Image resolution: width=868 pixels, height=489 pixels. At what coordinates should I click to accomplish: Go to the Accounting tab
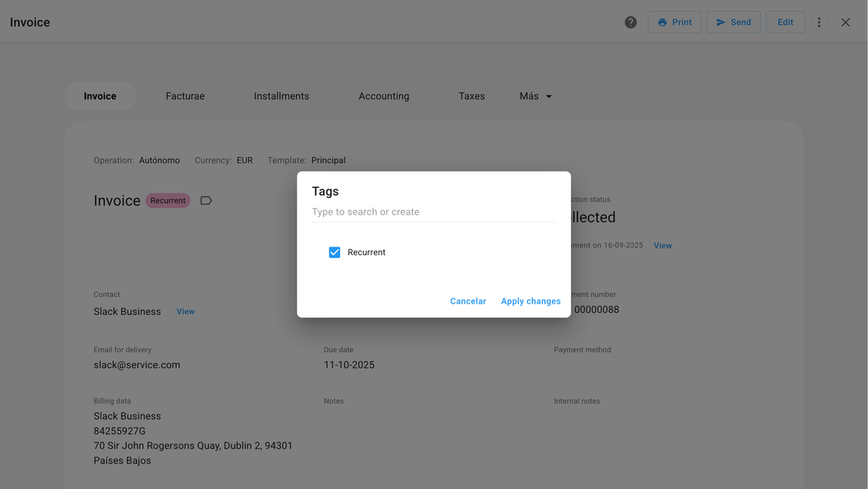383,96
